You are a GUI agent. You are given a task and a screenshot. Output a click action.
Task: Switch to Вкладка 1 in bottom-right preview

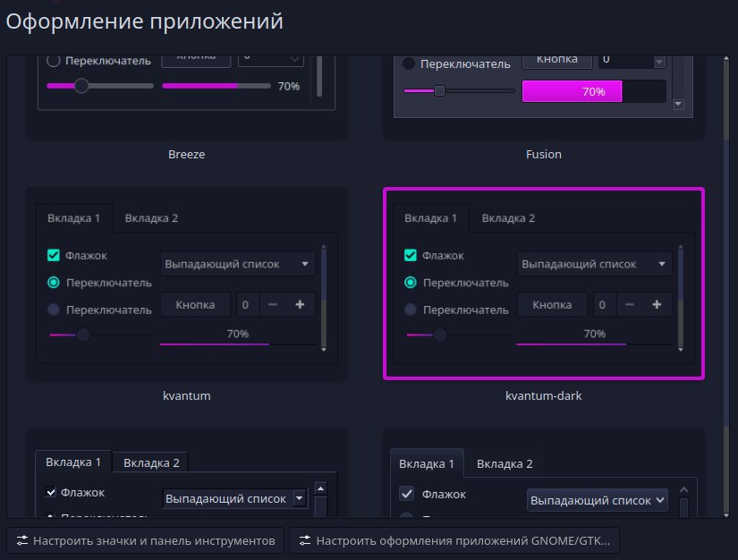coord(427,463)
